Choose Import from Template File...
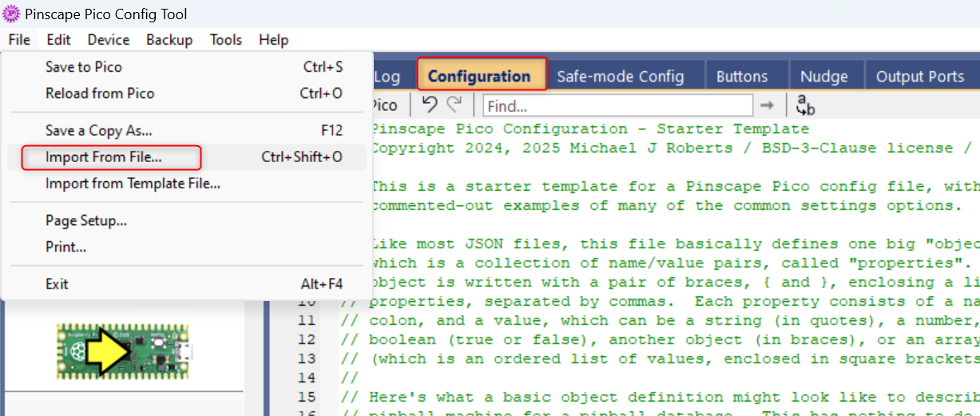The image size is (980, 416). pyautogui.click(x=187, y=184)
